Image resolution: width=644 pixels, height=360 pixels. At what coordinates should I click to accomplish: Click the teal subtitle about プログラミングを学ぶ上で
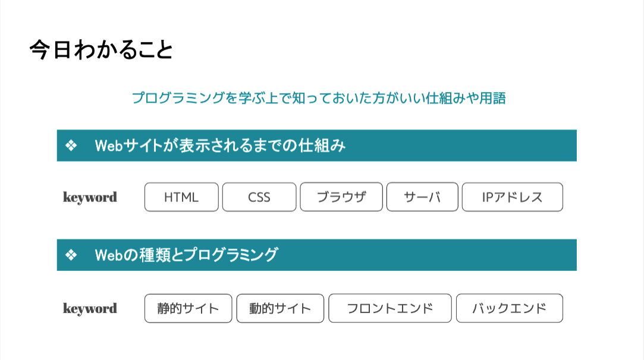tap(319, 98)
